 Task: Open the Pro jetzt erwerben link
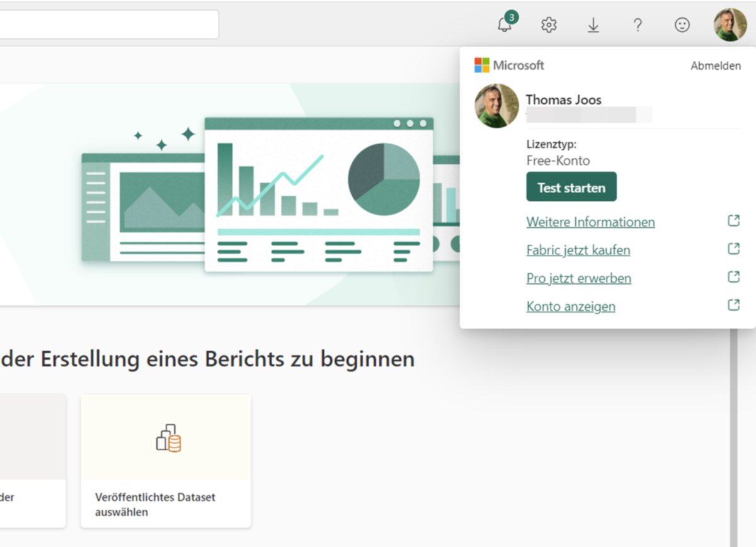click(578, 278)
